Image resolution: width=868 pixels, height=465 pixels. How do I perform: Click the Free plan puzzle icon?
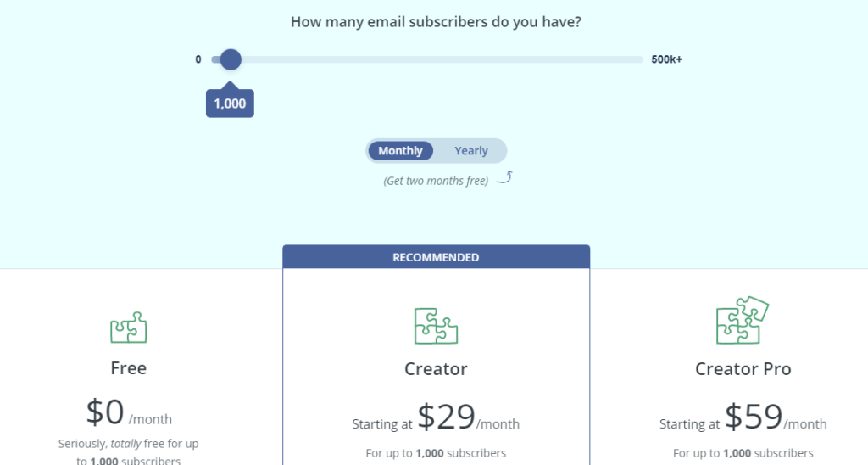pyautogui.click(x=128, y=328)
